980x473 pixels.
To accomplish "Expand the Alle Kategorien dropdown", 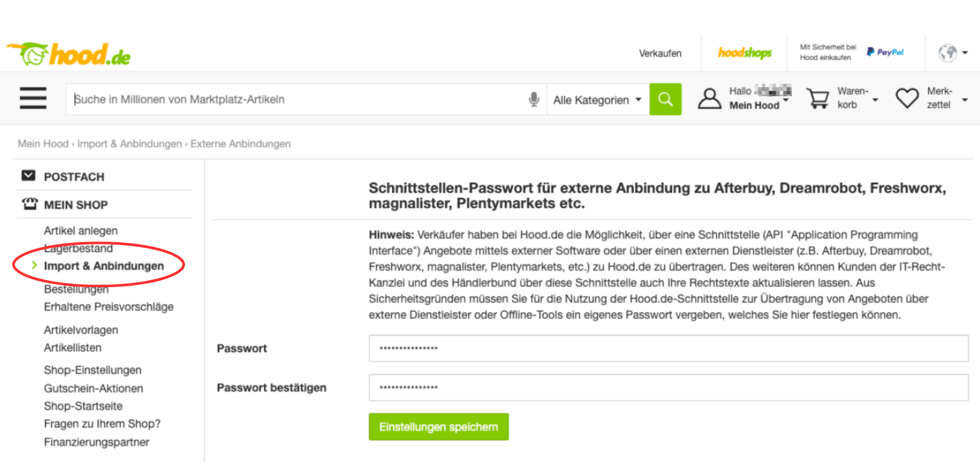I will click(x=597, y=100).
